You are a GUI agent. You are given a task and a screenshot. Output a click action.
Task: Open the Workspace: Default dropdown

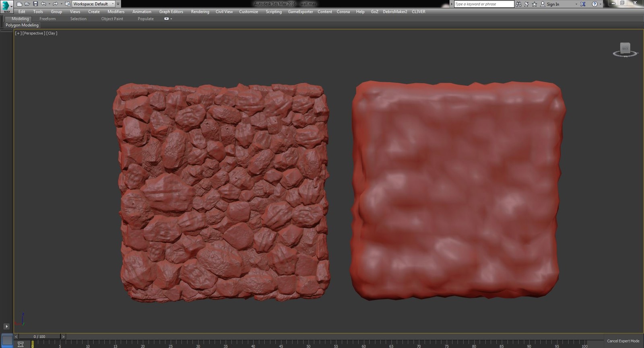click(93, 4)
